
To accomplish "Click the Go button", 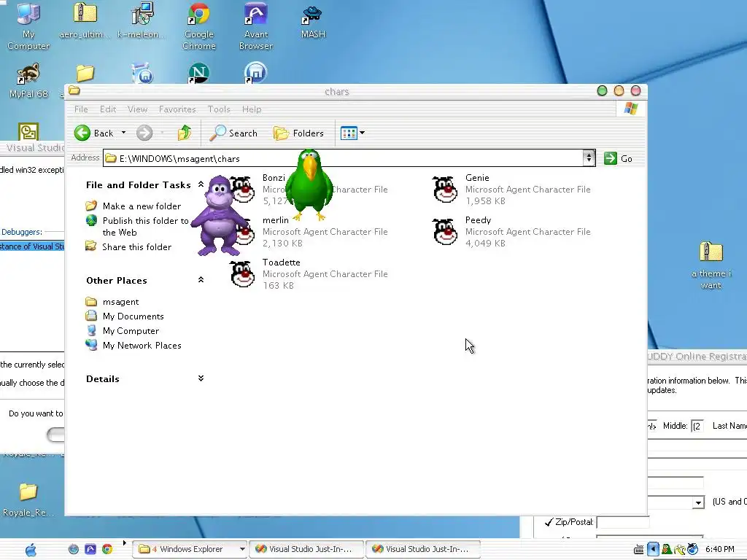I will [618, 158].
